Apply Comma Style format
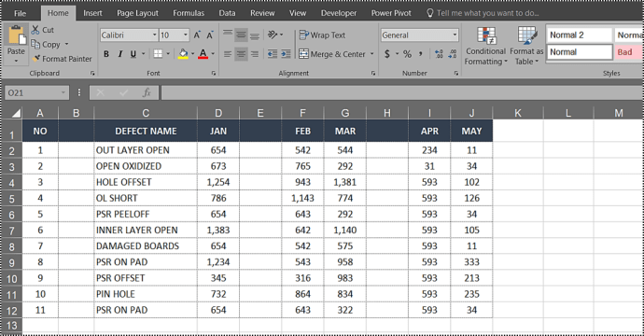 [x=421, y=54]
